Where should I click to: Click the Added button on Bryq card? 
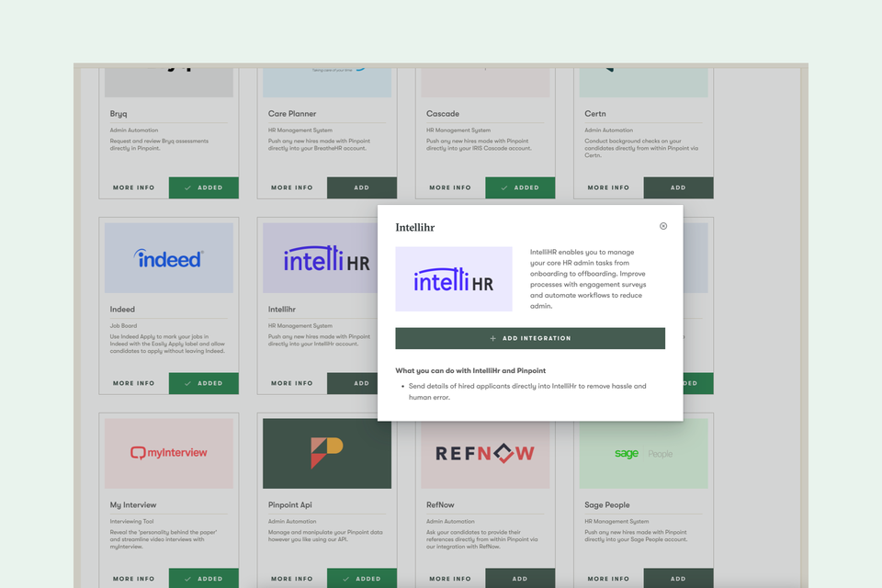point(204,188)
